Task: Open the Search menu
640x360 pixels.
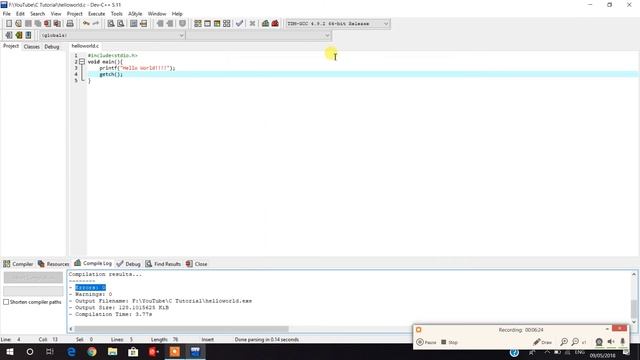Action: tap(38, 14)
